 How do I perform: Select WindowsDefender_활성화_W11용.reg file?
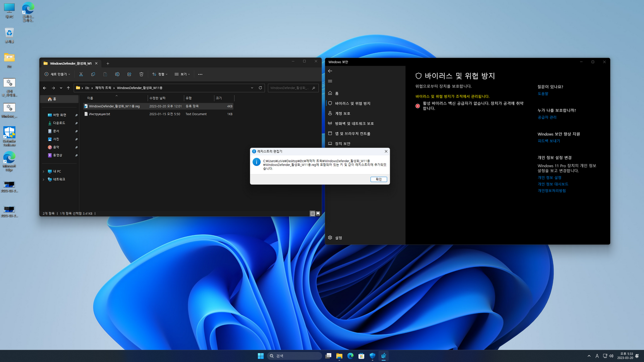[158, 106]
